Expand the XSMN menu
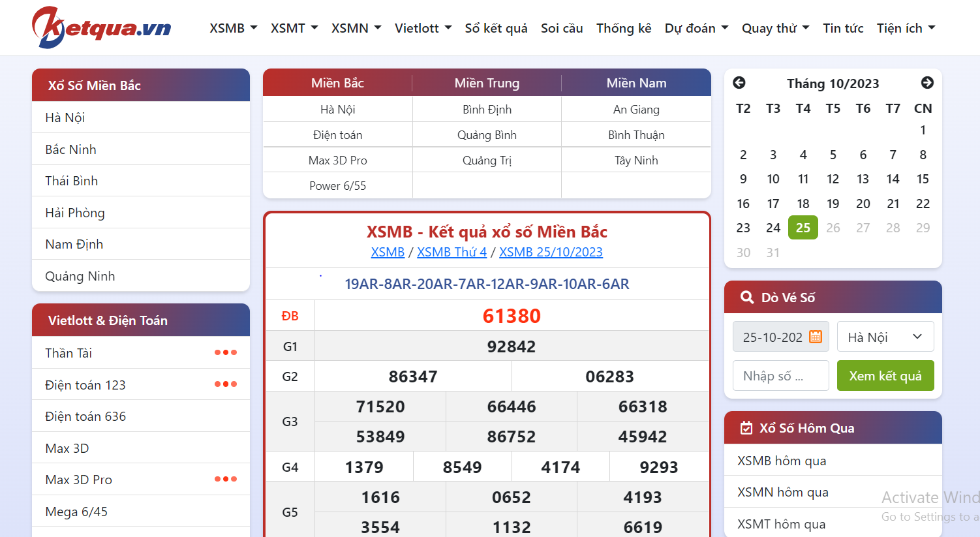 pyautogui.click(x=356, y=28)
